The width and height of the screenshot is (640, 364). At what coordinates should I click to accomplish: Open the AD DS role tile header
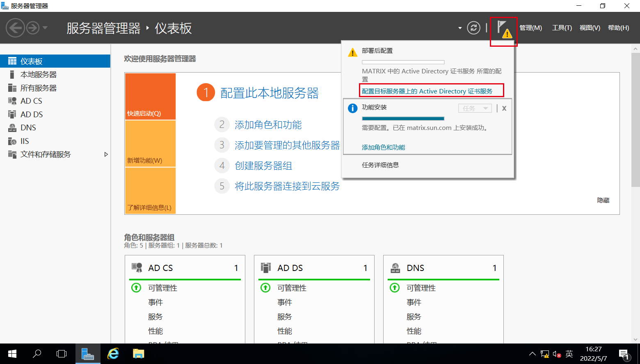point(314,268)
